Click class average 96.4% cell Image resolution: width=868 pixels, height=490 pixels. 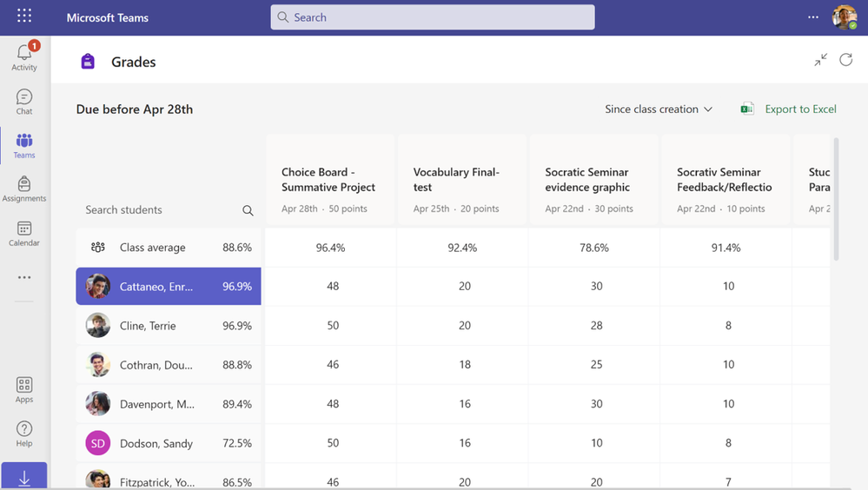point(330,248)
